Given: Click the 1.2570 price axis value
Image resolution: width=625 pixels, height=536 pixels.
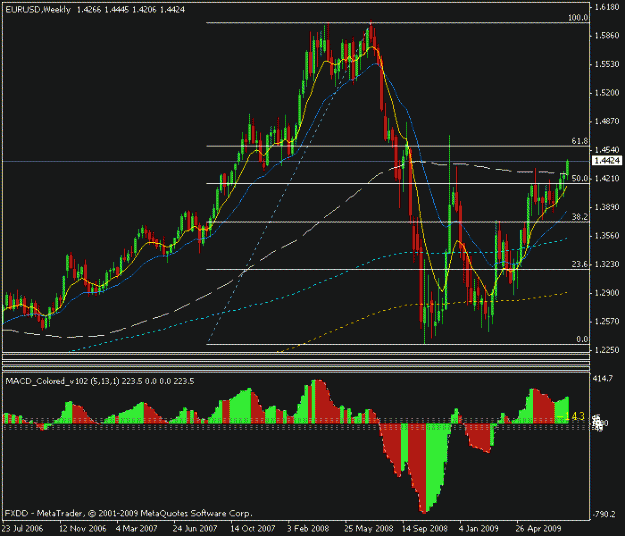Looking at the screenshot, I should point(607,321).
